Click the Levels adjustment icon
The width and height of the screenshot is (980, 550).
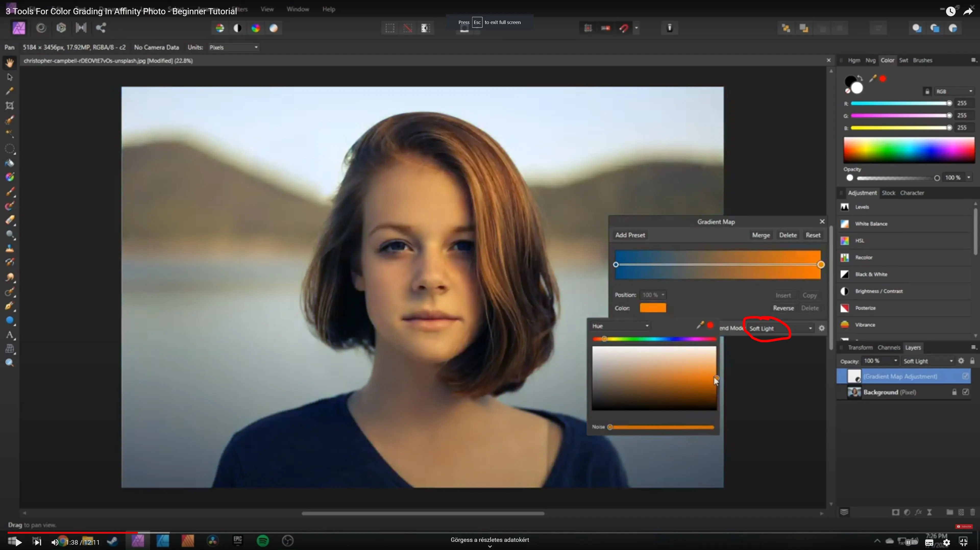844,207
